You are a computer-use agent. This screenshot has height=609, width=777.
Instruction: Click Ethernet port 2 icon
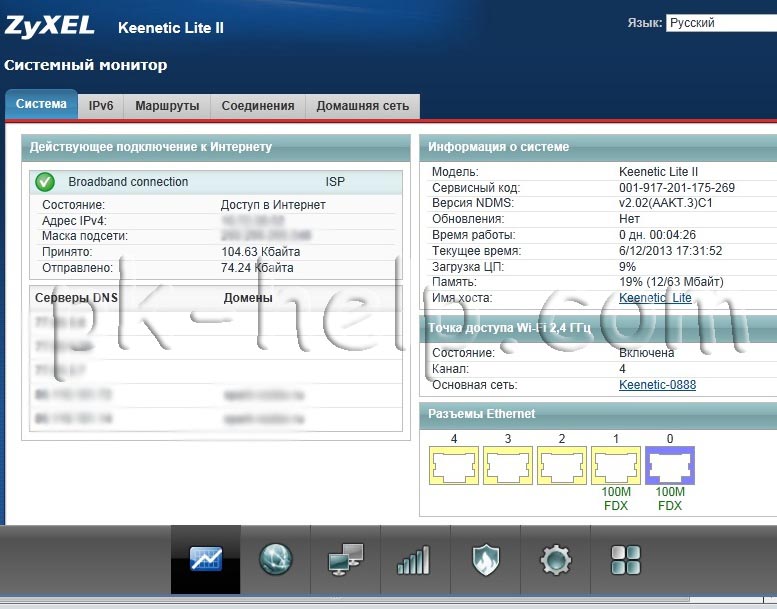pos(562,465)
